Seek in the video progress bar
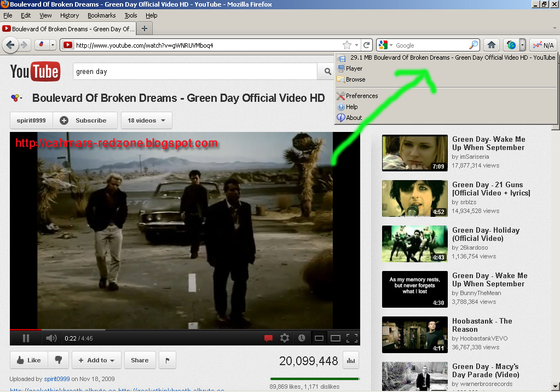Image resolution: width=560 pixels, height=392 pixels. point(184,330)
